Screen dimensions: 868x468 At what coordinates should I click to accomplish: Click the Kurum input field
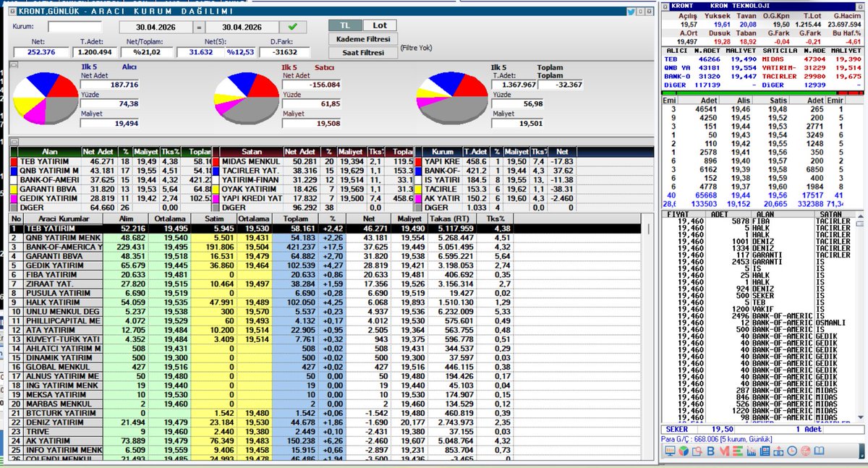[75, 27]
